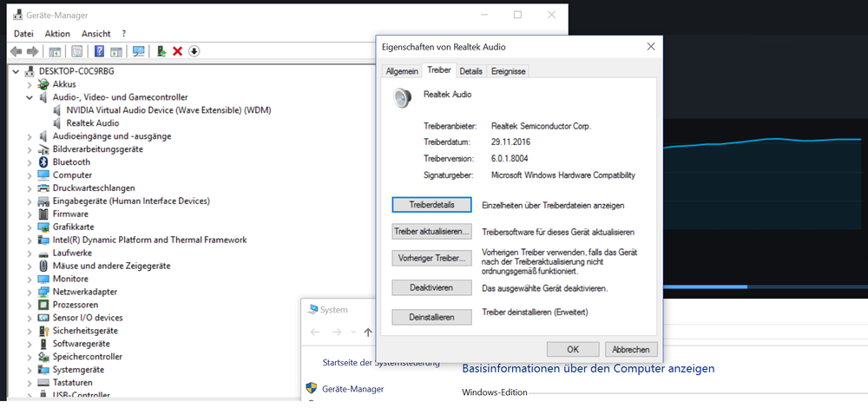Image resolution: width=868 pixels, height=415 pixels.
Task: Expand the Sensor I/O devices node
Action: [x=30, y=318]
